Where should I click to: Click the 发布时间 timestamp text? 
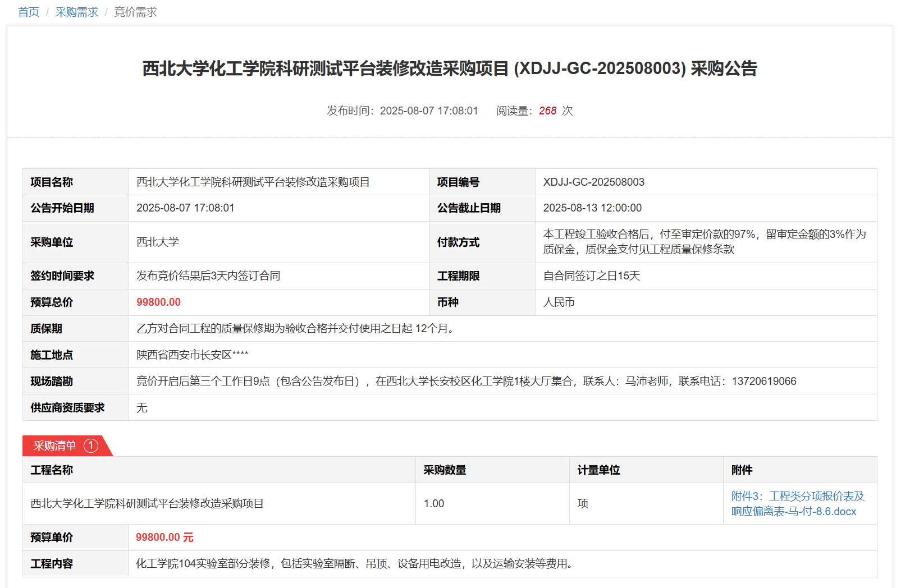402,111
